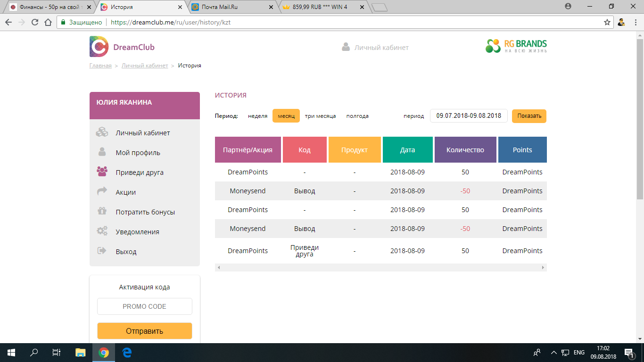This screenshot has height=362, width=644.
Task: Click the Личный кабинет user icon in header
Action: [346, 47]
